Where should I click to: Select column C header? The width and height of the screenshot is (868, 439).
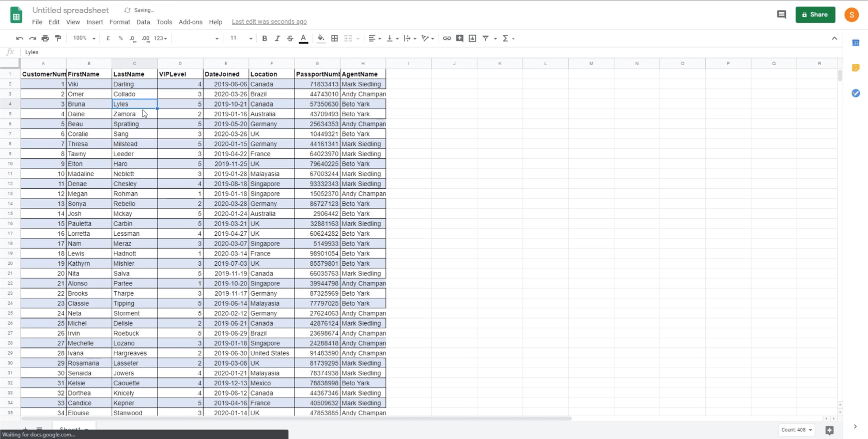[x=134, y=64]
